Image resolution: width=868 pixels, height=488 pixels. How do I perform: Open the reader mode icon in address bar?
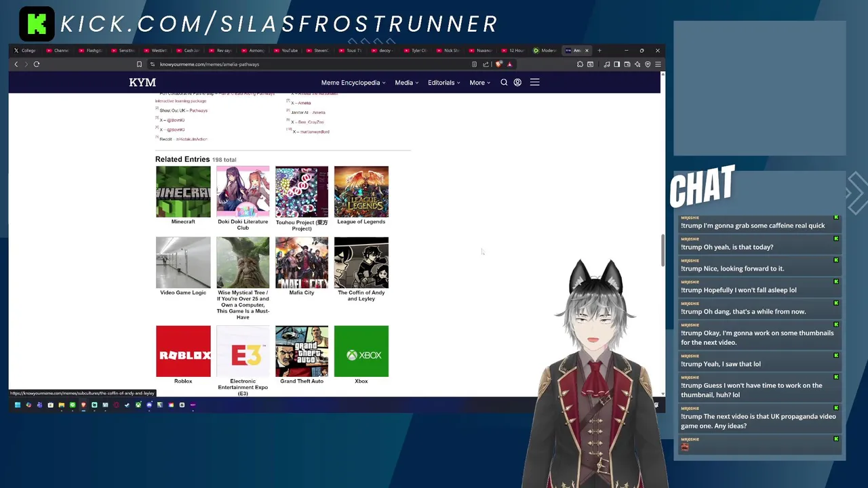tap(474, 64)
